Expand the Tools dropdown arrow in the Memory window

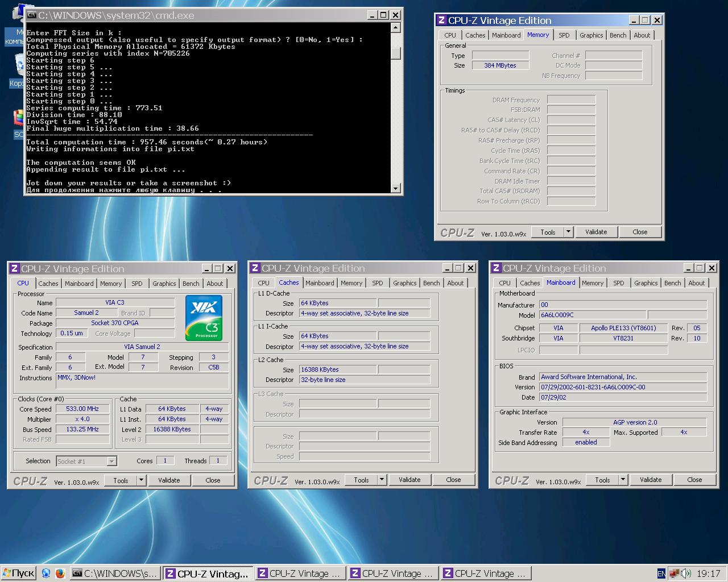568,232
